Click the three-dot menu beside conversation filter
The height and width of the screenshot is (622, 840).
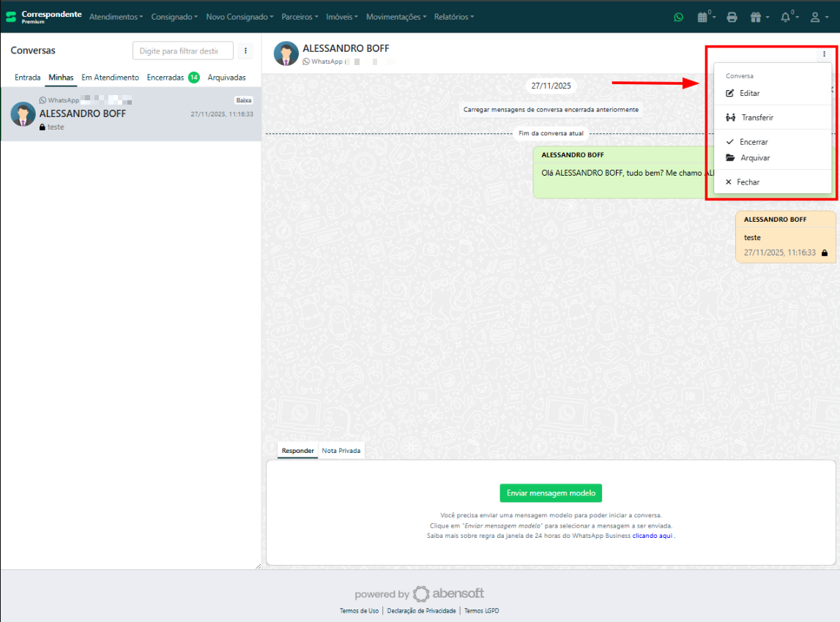pyautogui.click(x=245, y=50)
